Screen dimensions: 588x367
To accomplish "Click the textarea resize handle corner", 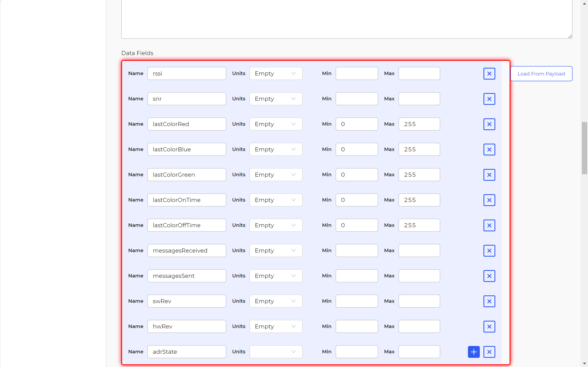I will tap(570, 36).
